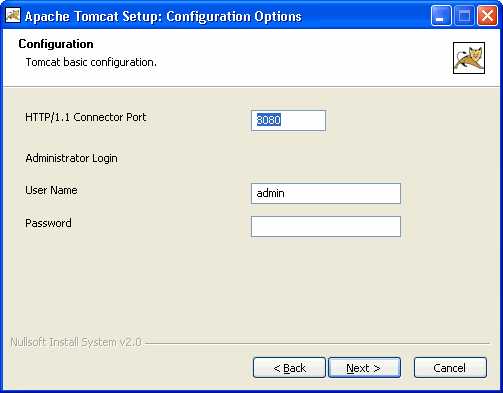Click the Nullsoft Install System v2.0 text
Screen dimensions: 503x393
click(76, 342)
